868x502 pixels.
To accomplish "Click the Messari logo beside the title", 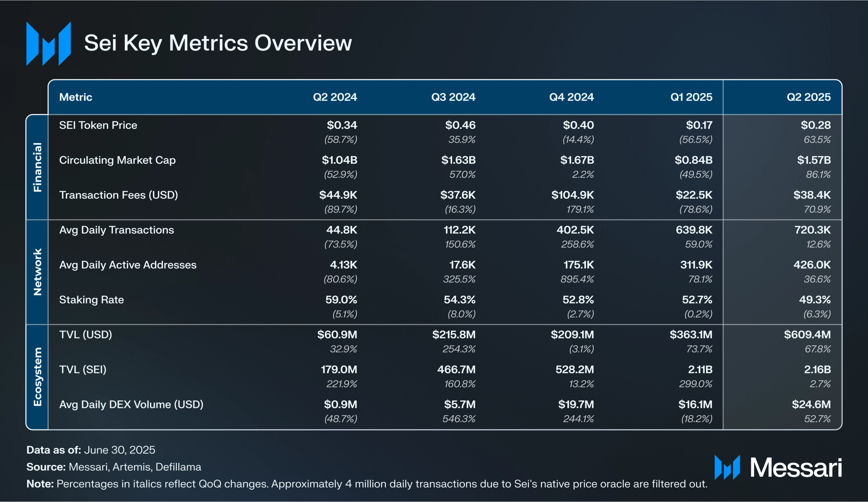I will (49, 43).
